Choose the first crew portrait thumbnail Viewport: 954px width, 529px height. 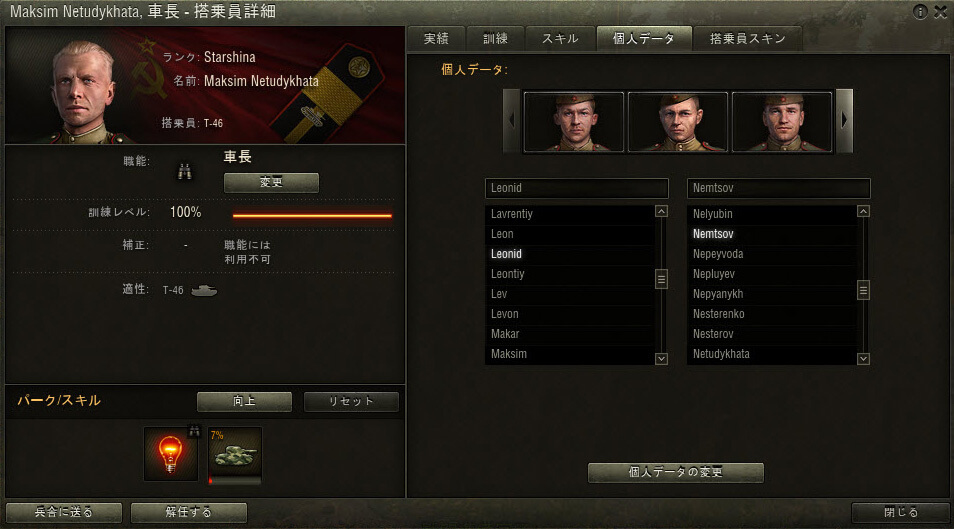coord(574,121)
